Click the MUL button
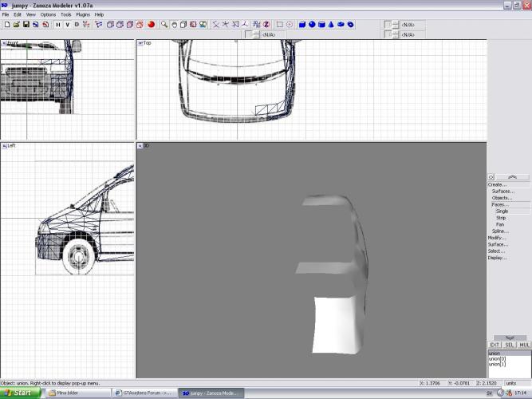Viewport: 532px width, 399px height. pos(524,345)
